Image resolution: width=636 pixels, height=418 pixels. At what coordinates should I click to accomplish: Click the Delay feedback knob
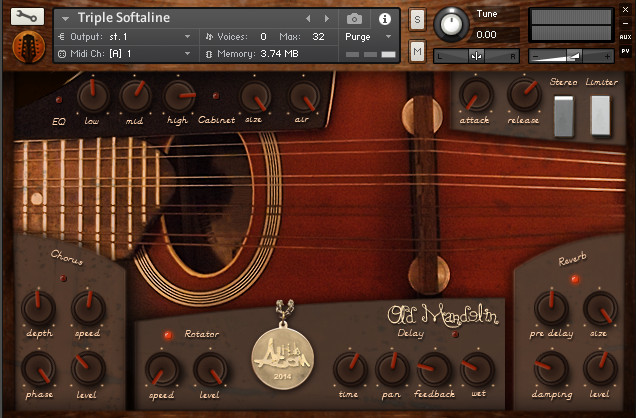[434, 369]
